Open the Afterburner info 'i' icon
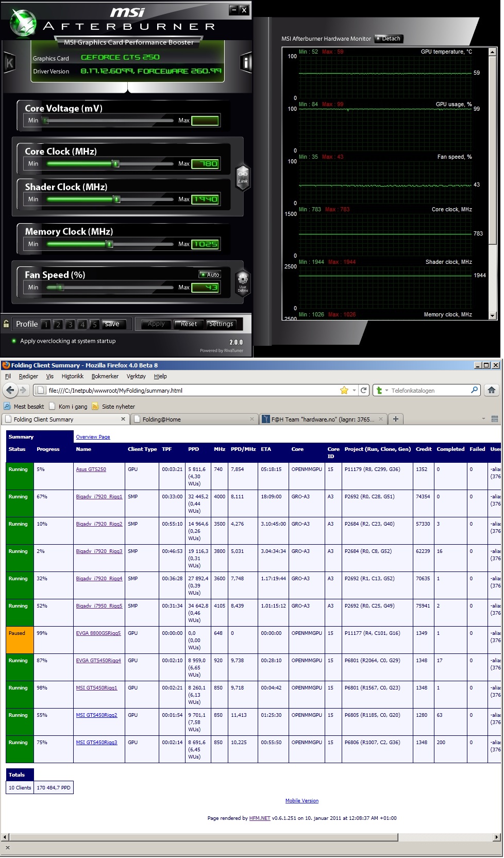The height and width of the screenshot is (858, 504). tap(246, 63)
